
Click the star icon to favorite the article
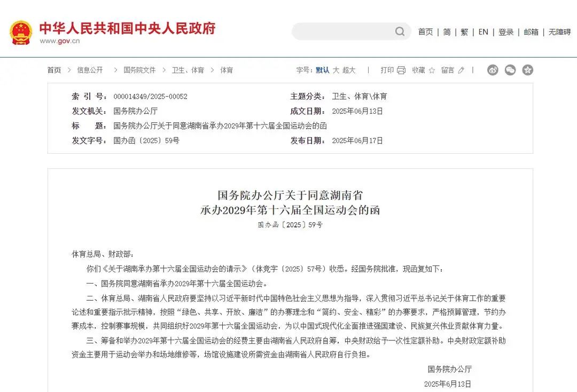(x=432, y=70)
